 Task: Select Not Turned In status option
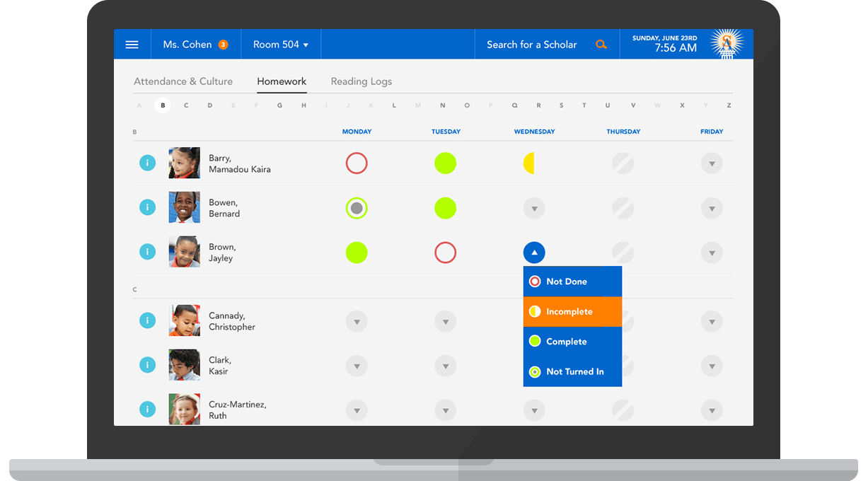[x=572, y=371]
